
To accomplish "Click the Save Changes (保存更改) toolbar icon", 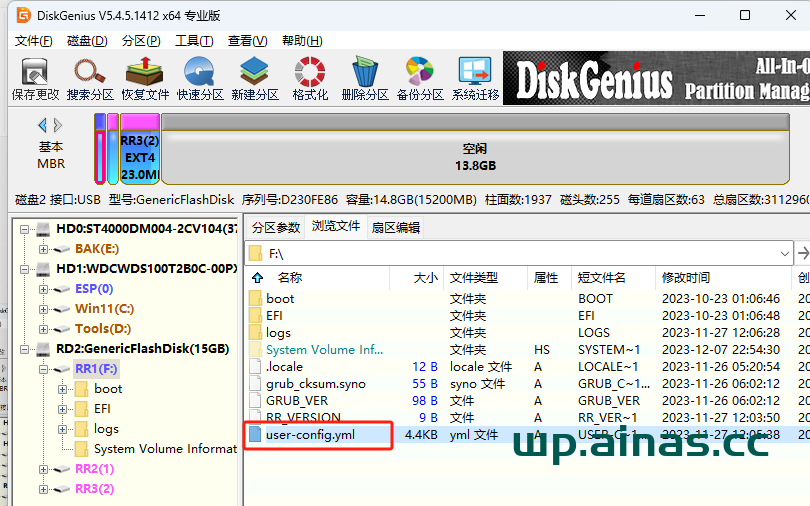I will pos(35,79).
